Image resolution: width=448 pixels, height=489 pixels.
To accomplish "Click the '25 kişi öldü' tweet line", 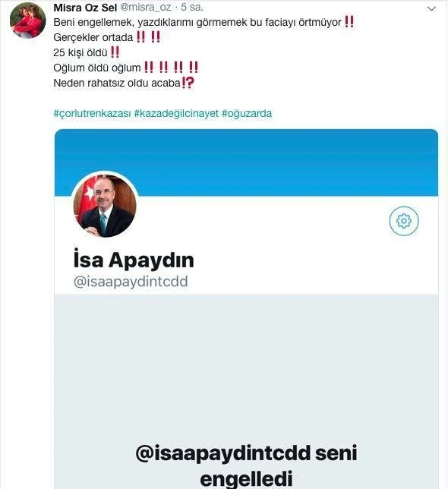I will pyautogui.click(x=87, y=52).
